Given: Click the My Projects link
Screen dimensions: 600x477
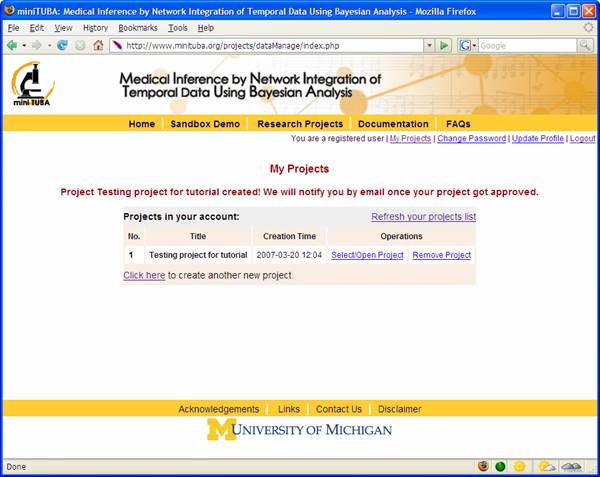Looking at the screenshot, I should click(410, 138).
